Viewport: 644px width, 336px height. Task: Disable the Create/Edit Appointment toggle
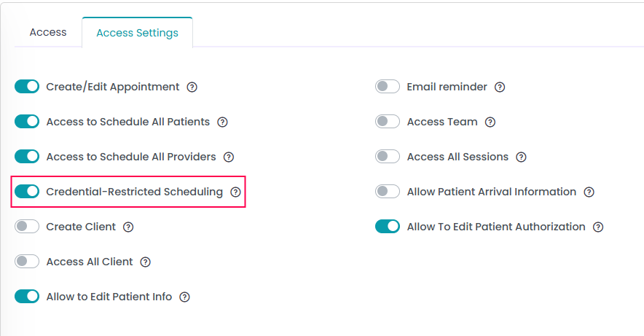click(27, 87)
